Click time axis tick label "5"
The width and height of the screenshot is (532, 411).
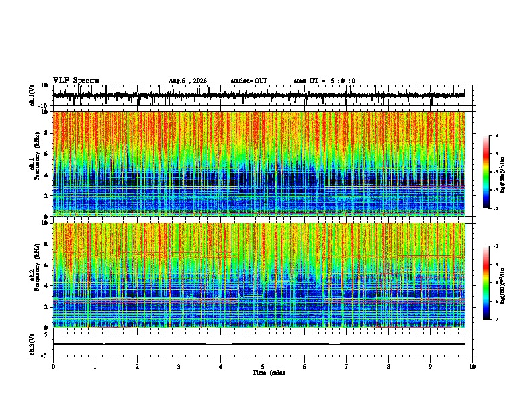(x=263, y=367)
